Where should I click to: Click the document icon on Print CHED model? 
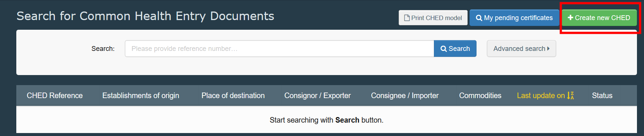pos(407,18)
